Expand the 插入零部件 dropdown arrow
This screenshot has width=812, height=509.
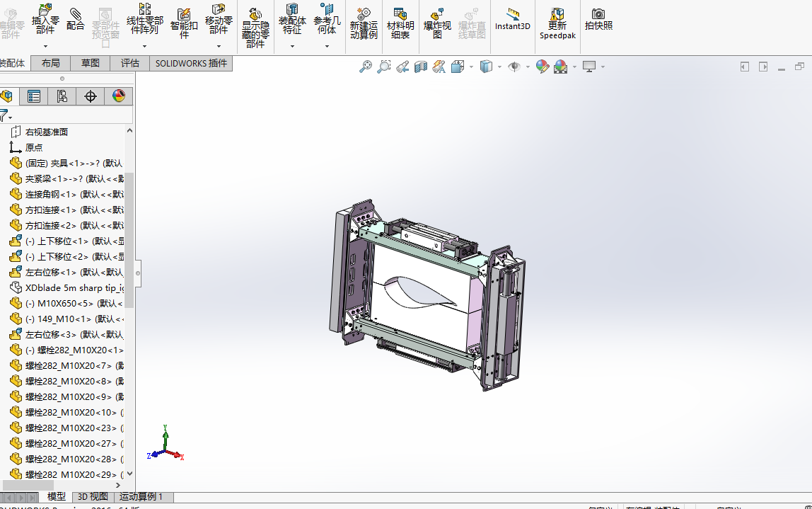point(45,46)
